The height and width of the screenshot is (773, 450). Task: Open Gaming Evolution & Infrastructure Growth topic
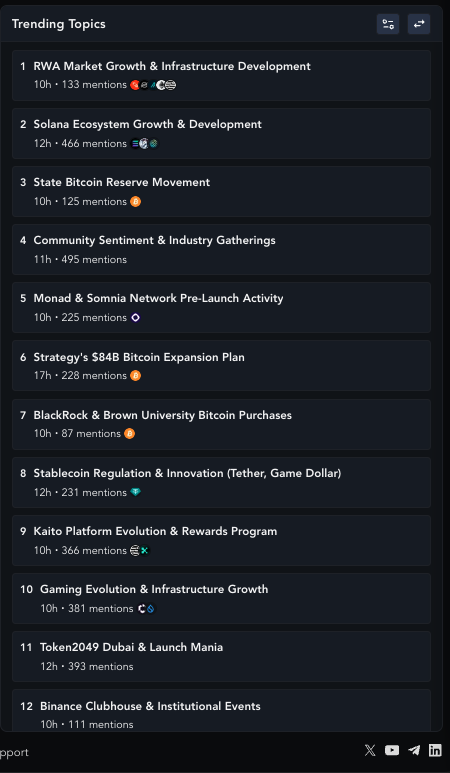(x=221, y=598)
